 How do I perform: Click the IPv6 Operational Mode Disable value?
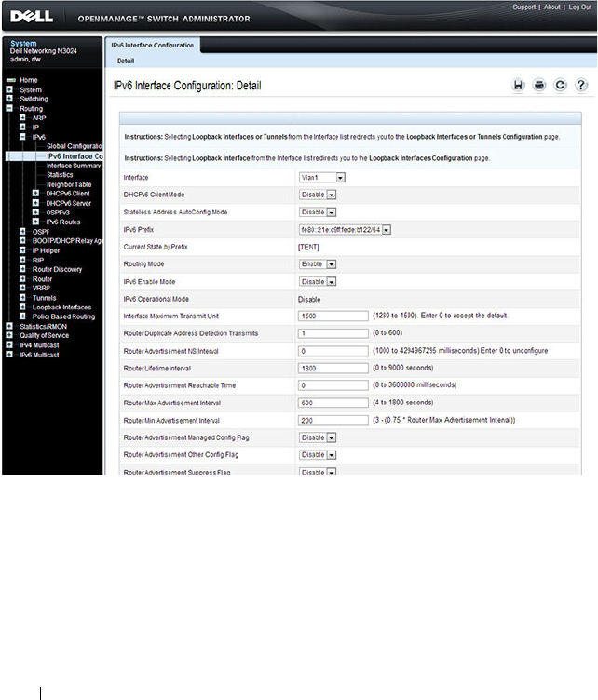click(x=309, y=299)
